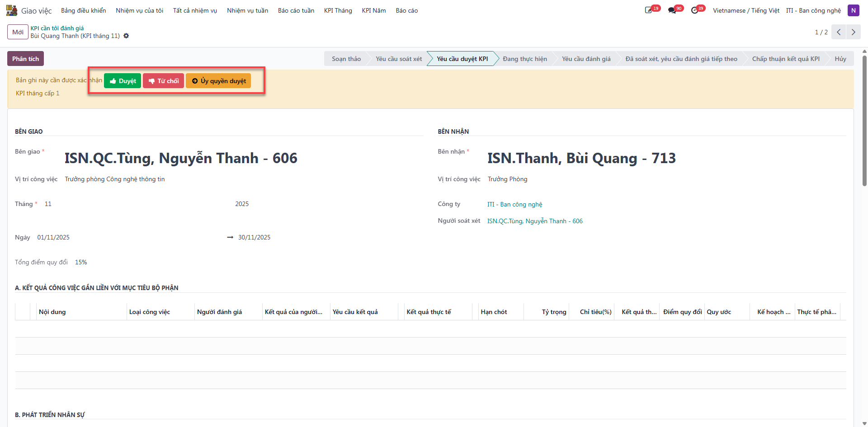This screenshot has width=868, height=427.
Task: Reject with the red Từ chối button
Action: [x=163, y=81]
